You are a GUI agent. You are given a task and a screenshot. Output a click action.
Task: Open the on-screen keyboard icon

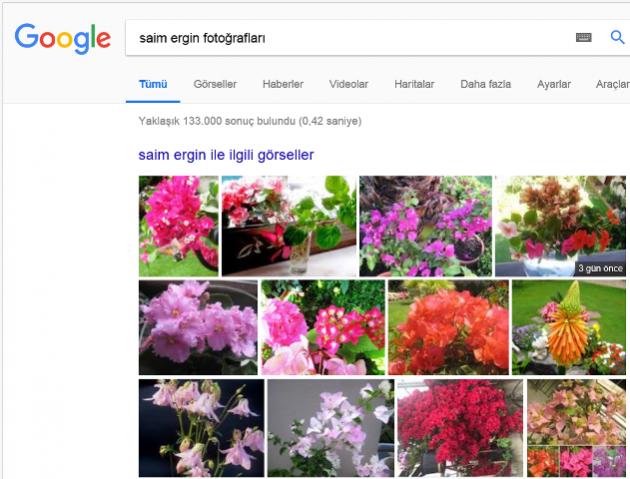pyautogui.click(x=583, y=38)
